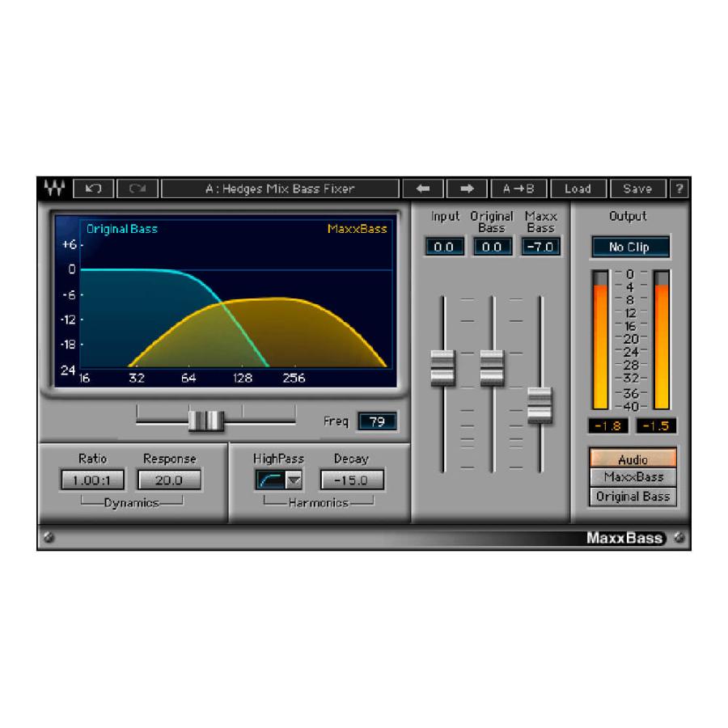Click the right output level meter
The image size is (728, 728).
[662, 340]
